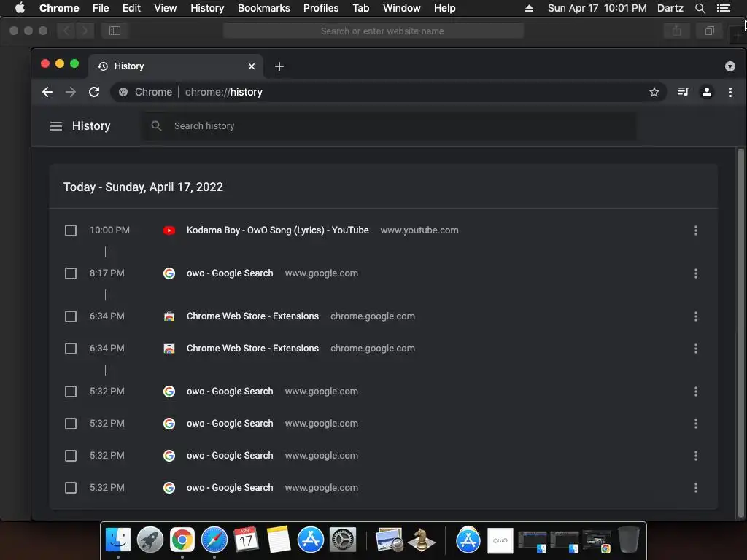This screenshot has height=560, width=747.
Task: Open Calendar from the Dock
Action: (x=247, y=540)
